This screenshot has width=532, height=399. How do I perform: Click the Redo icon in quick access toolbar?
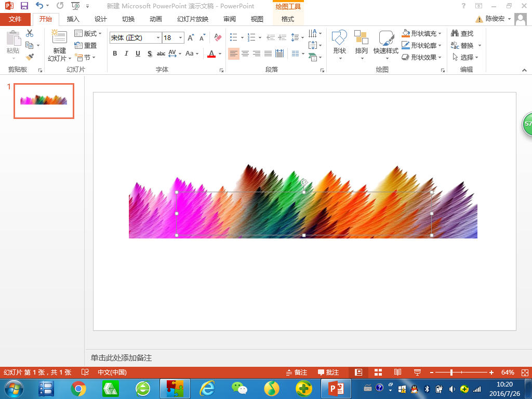pos(60,5)
